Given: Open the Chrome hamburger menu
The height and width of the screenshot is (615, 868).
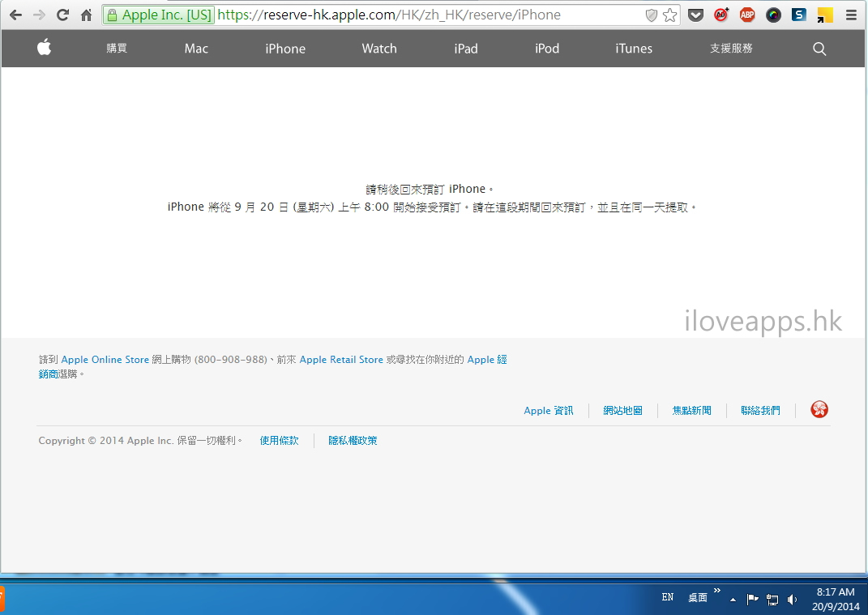Looking at the screenshot, I should (852, 15).
